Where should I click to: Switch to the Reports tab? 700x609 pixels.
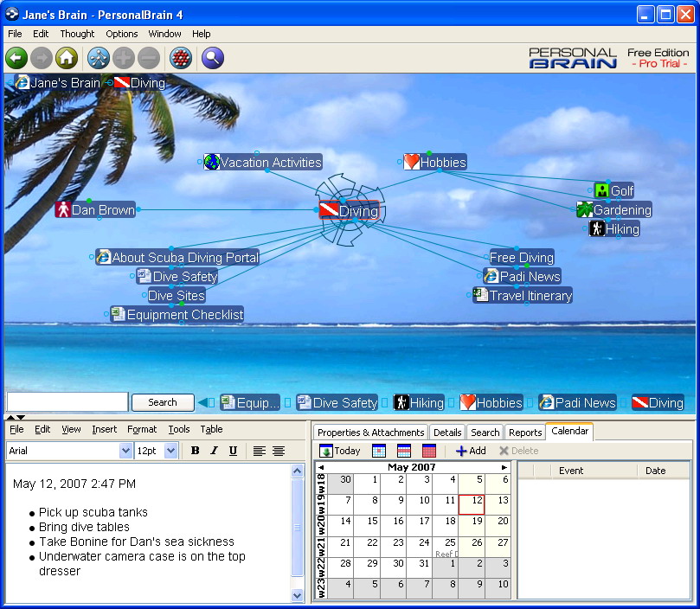[525, 433]
